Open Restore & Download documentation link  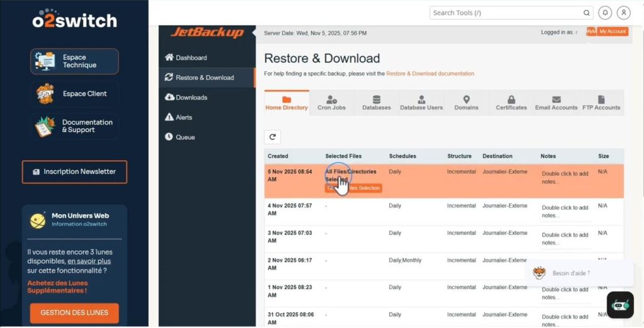click(x=430, y=74)
